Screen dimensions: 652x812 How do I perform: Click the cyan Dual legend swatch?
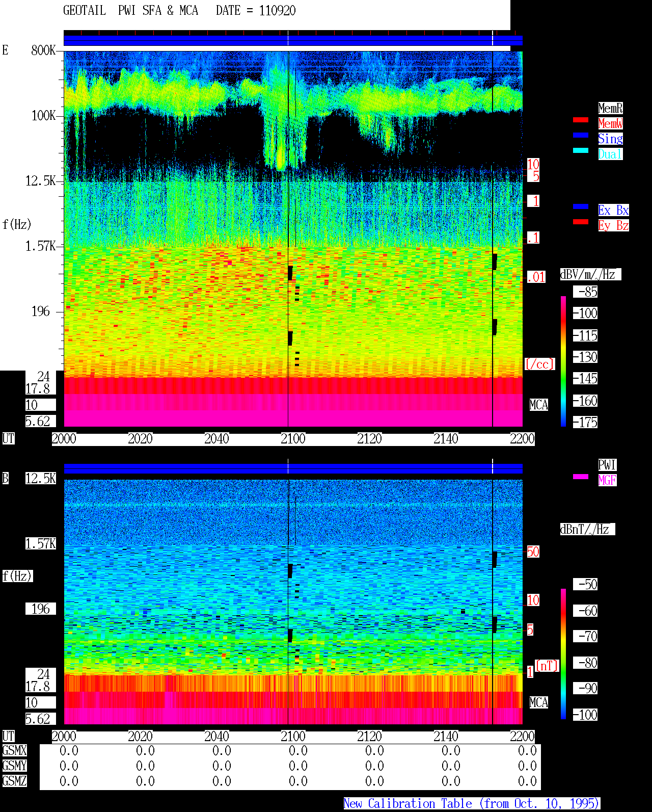pos(581,151)
